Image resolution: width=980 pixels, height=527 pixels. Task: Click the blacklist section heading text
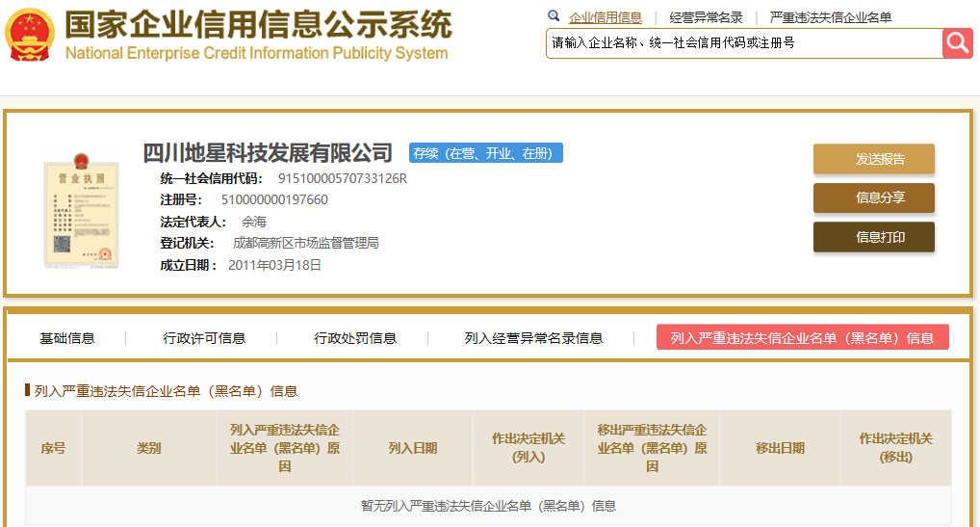click(166, 391)
